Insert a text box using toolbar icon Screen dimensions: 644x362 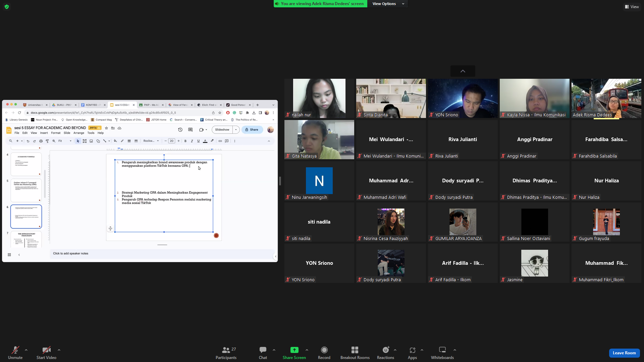[85, 141]
